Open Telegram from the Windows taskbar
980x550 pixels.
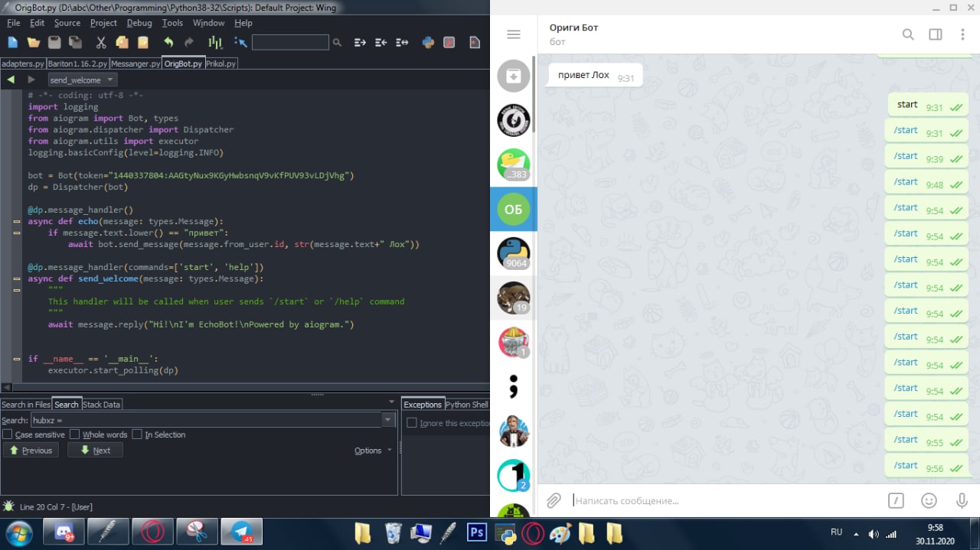pos(242,532)
